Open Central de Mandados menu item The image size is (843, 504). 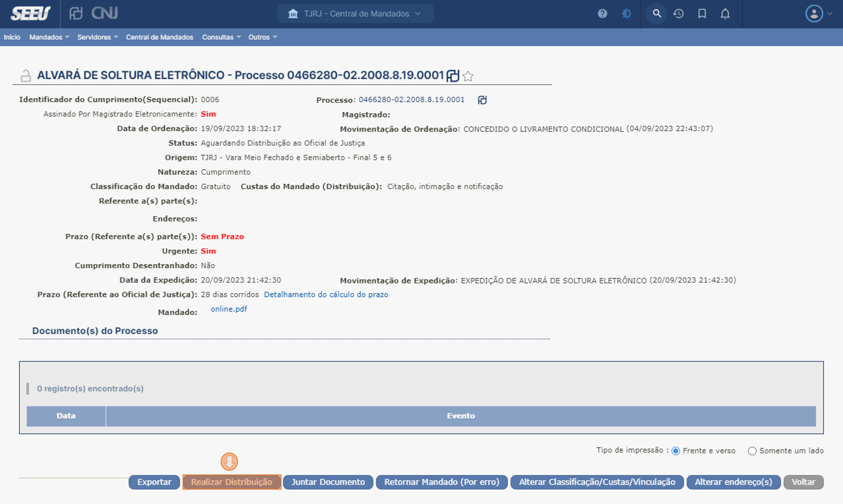(160, 37)
